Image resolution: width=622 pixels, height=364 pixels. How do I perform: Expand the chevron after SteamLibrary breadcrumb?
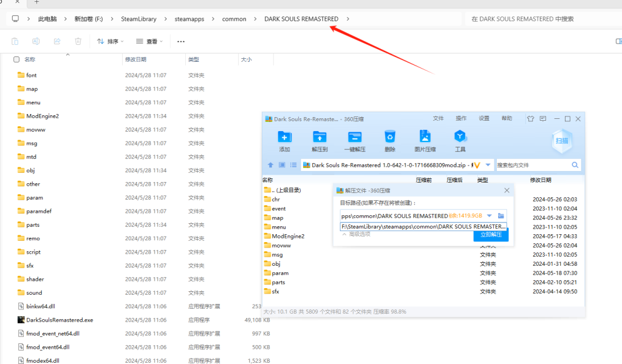click(165, 19)
